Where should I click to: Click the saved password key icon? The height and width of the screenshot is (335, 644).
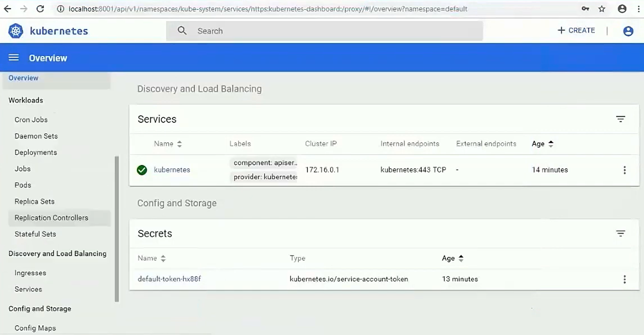(x=585, y=9)
